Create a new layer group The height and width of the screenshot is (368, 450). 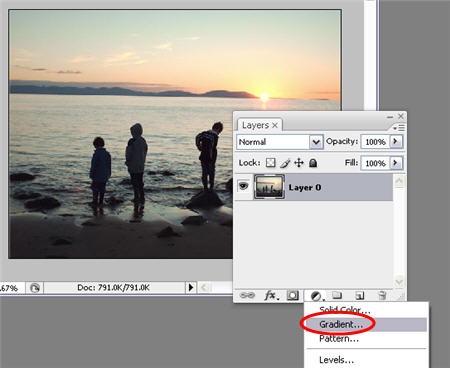point(337,295)
